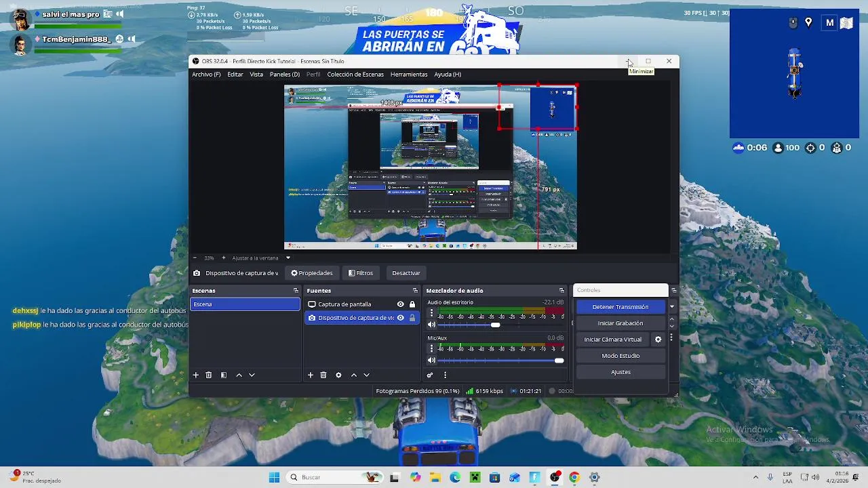Start Iniciar Cámara Virtual

point(613,340)
